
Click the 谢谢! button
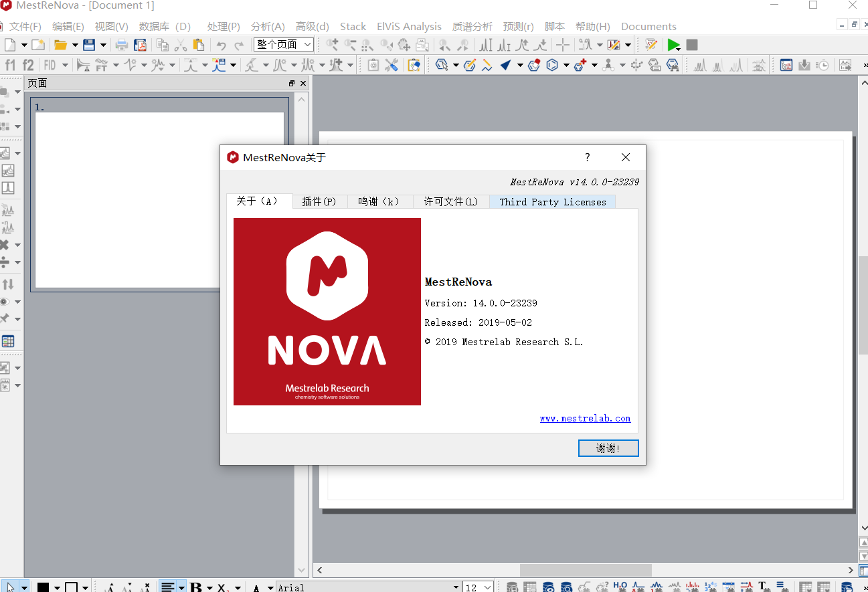click(608, 448)
